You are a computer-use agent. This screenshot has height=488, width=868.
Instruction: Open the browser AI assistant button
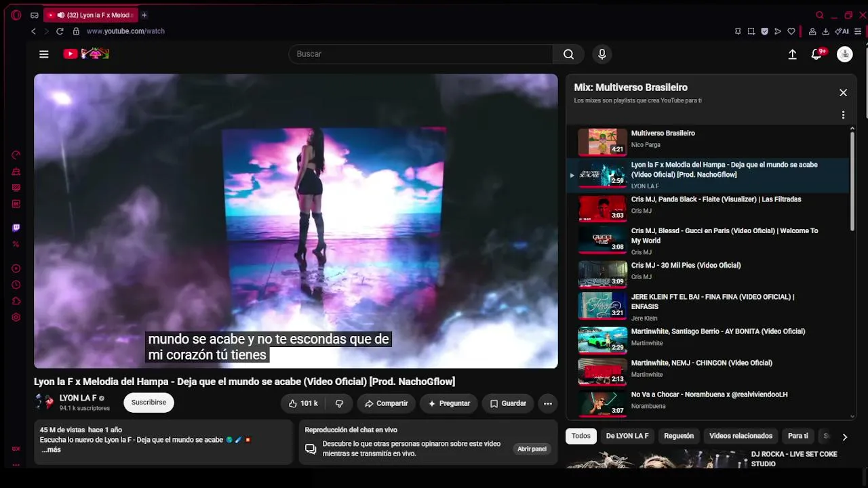click(x=842, y=31)
